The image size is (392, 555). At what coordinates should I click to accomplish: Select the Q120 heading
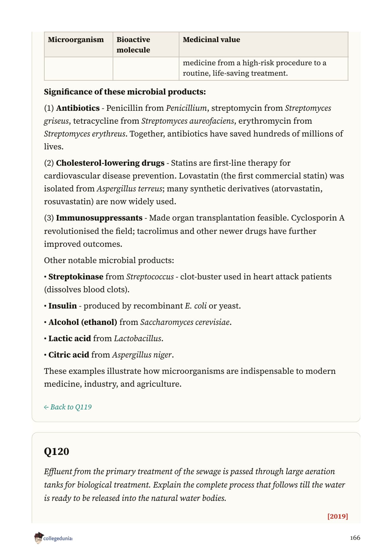pos(56,451)
